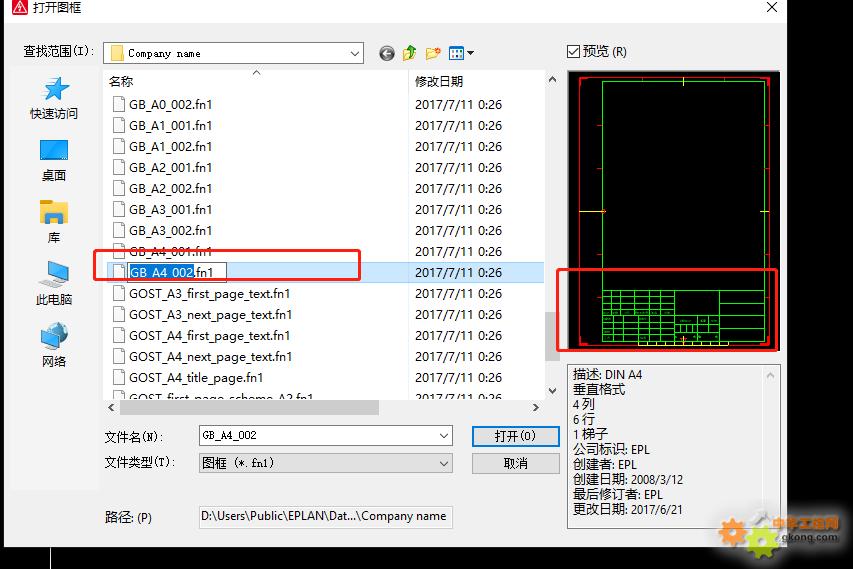Select file GOST_A4_first_page_text.fn1
This screenshot has height=569, width=853.
click(x=209, y=336)
